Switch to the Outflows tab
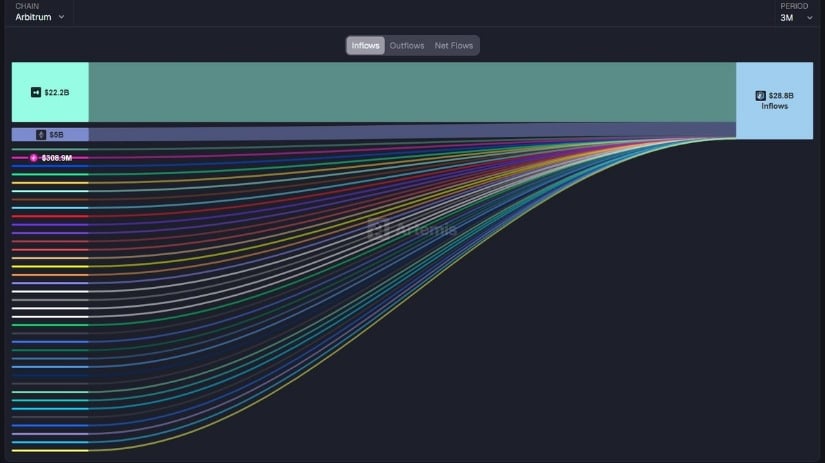The height and width of the screenshot is (463, 825). tap(406, 45)
